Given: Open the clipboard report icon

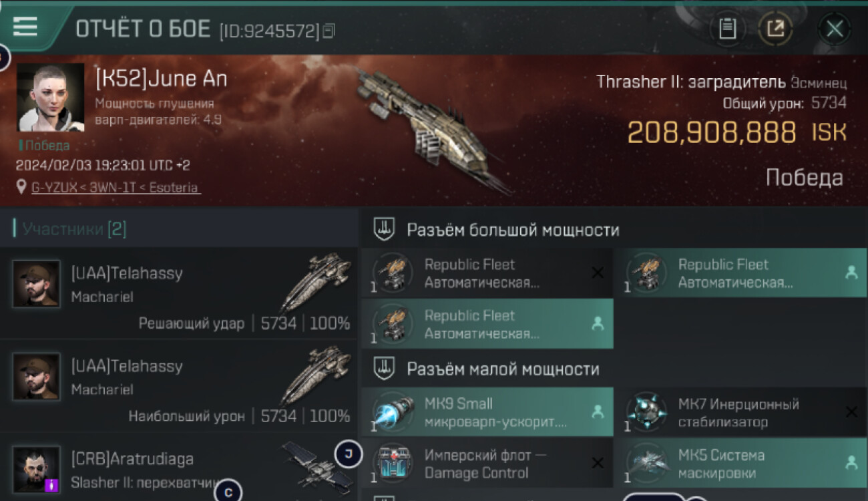Looking at the screenshot, I should click(727, 29).
